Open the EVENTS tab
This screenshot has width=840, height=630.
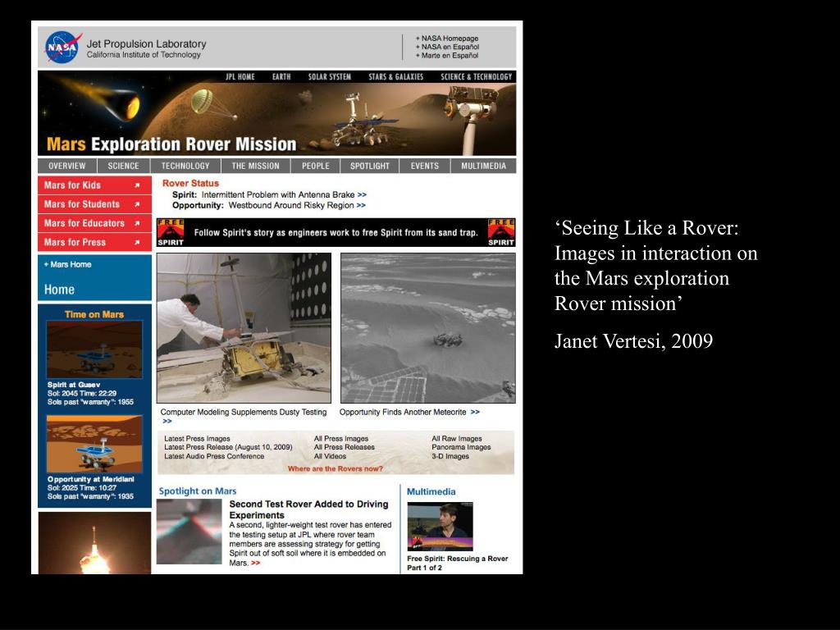click(x=425, y=166)
